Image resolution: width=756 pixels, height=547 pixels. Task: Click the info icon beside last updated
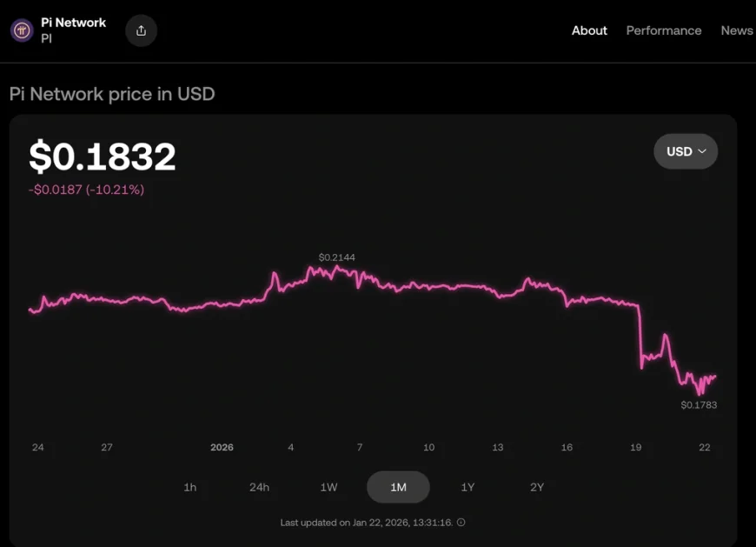(x=461, y=523)
